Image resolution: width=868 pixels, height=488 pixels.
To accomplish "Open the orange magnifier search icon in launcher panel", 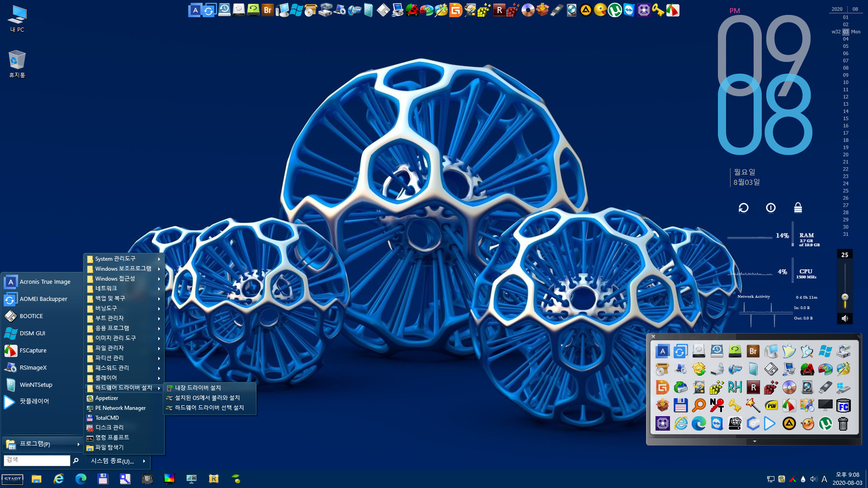I will click(698, 405).
